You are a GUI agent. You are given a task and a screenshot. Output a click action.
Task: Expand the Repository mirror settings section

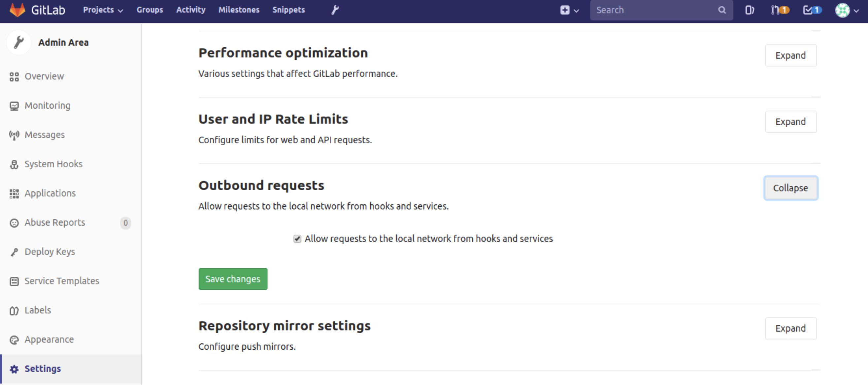coord(790,329)
